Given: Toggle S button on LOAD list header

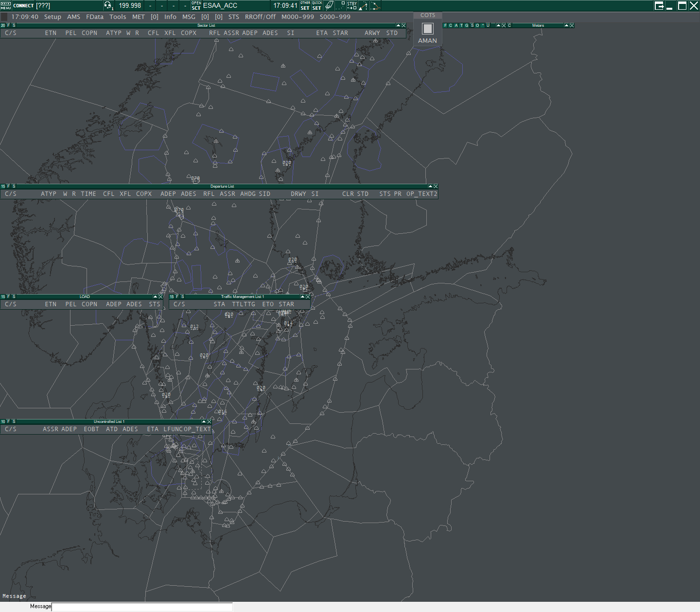Looking at the screenshot, I should point(14,297).
